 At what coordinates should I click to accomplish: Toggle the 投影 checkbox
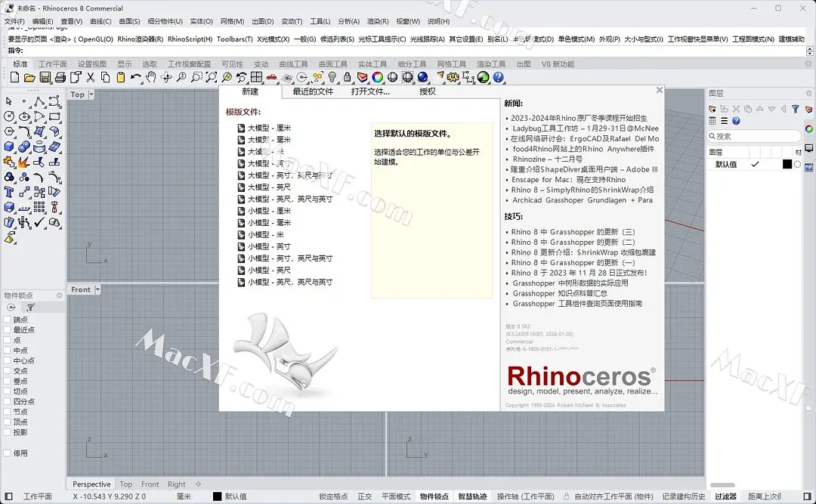8,432
